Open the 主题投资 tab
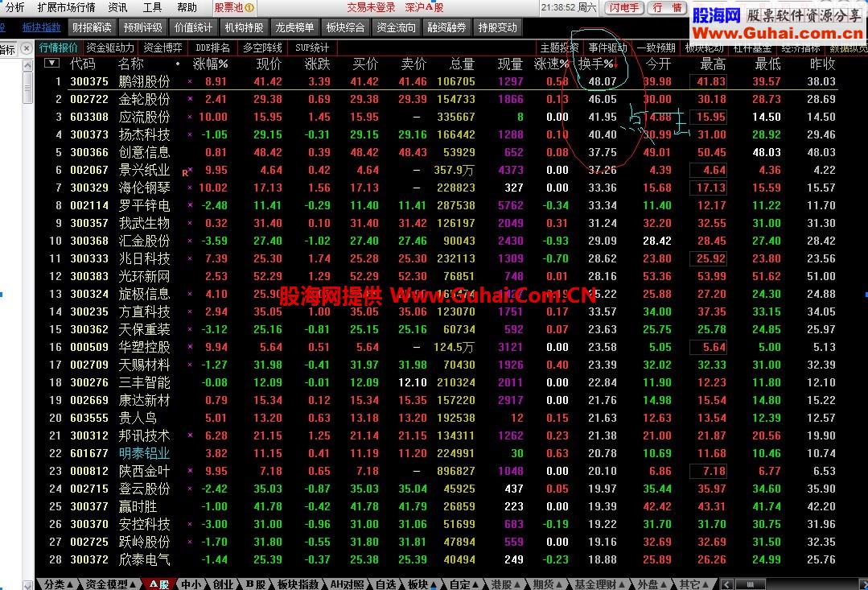This screenshot has height=590, width=868. point(560,48)
